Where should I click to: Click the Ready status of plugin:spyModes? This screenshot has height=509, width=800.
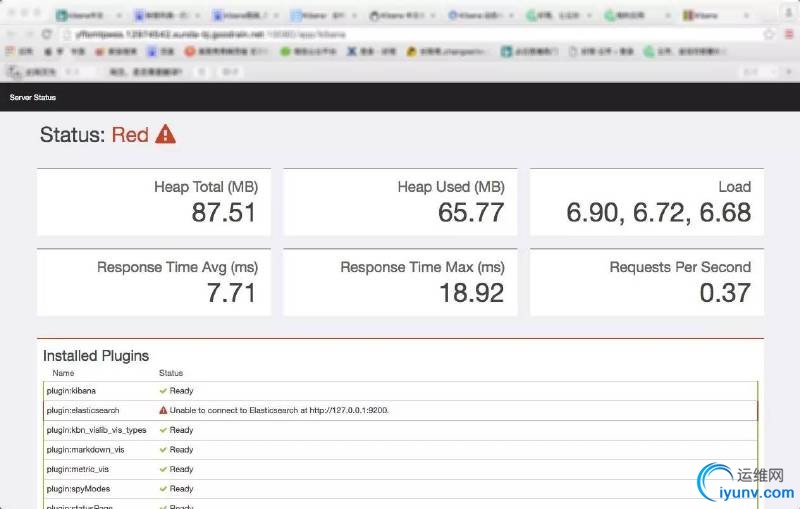point(181,489)
